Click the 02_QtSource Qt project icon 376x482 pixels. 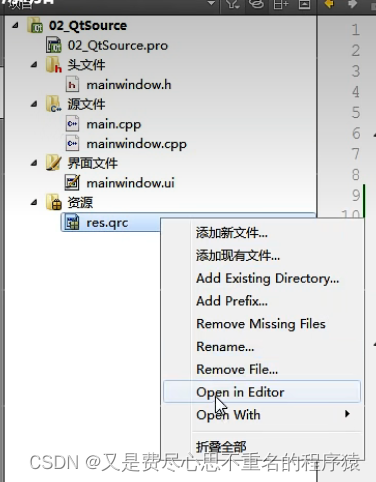35,25
